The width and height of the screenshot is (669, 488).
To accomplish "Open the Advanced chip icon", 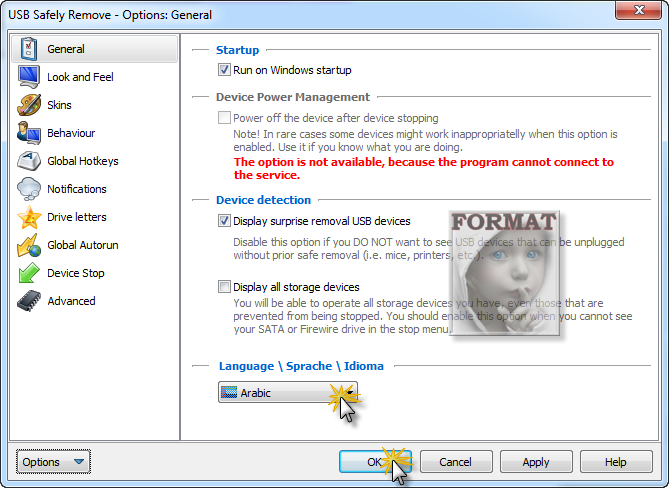I will pos(29,301).
